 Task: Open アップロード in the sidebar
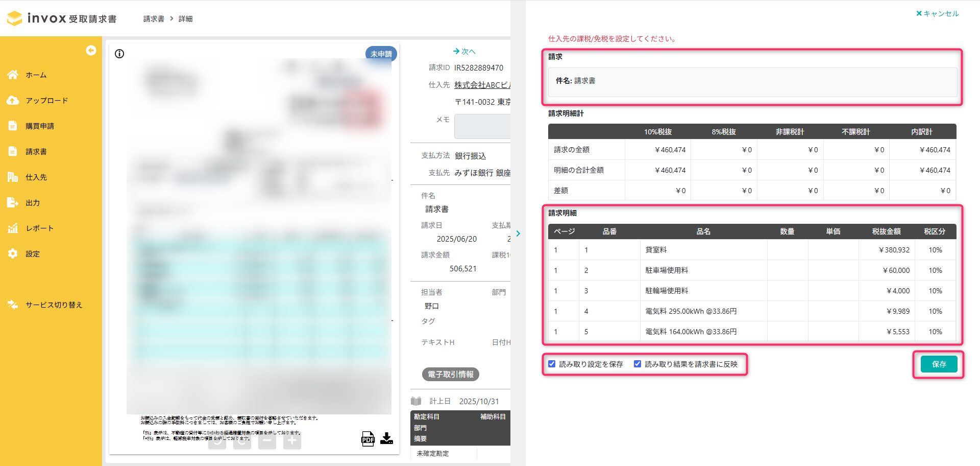pyautogui.click(x=46, y=101)
